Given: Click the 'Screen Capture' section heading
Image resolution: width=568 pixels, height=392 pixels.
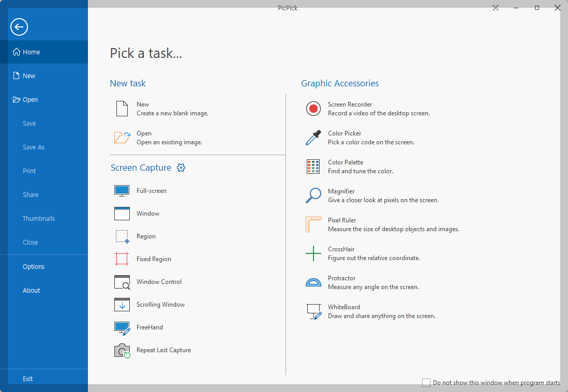Looking at the screenshot, I should (x=141, y=168).
